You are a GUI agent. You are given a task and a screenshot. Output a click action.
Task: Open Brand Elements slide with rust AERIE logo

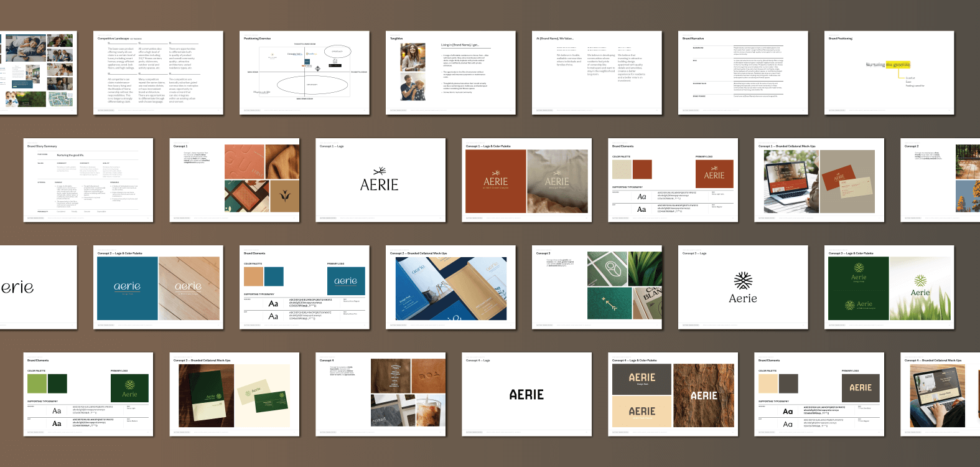coord(673,180)
